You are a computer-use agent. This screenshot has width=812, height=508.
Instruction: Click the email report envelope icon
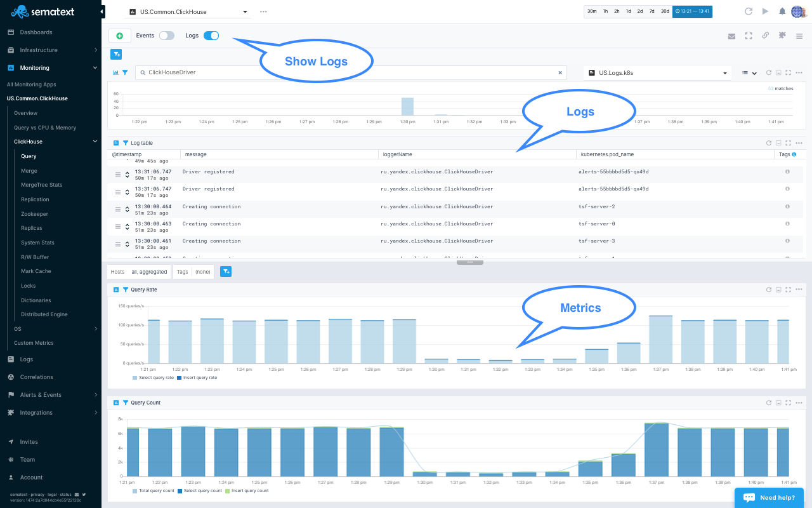point(731,36)
